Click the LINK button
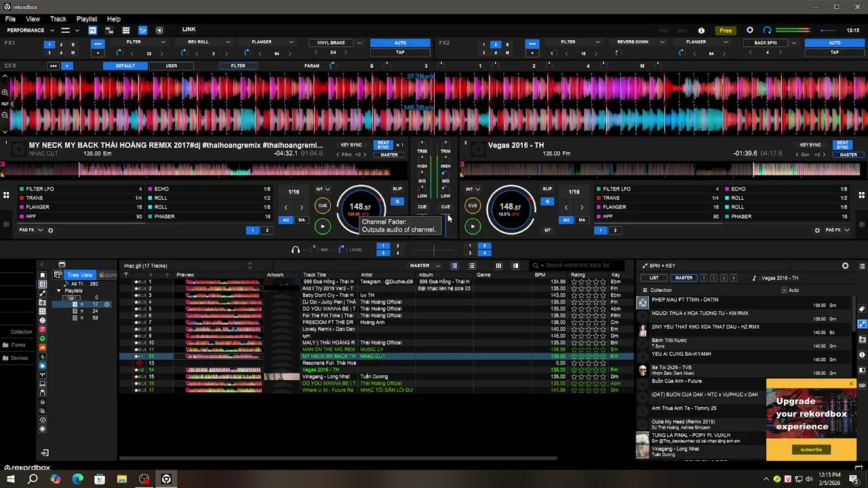 tap(189, 30)
